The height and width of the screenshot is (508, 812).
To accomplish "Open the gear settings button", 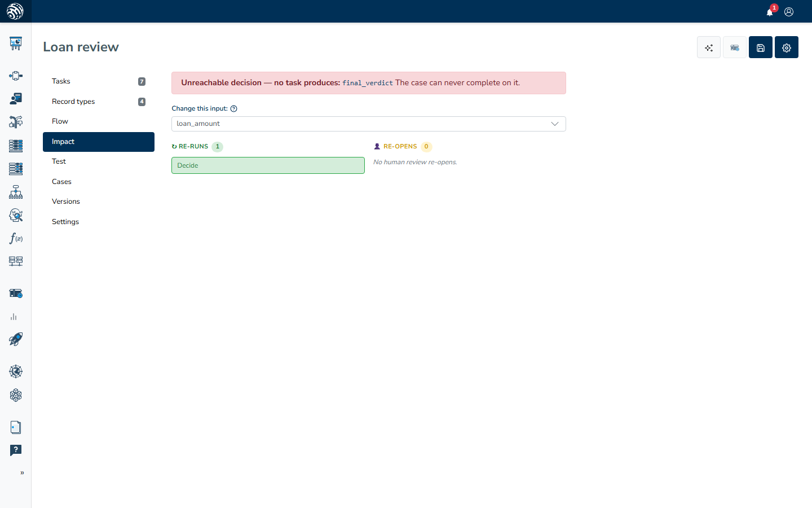I will coord(787,47).
